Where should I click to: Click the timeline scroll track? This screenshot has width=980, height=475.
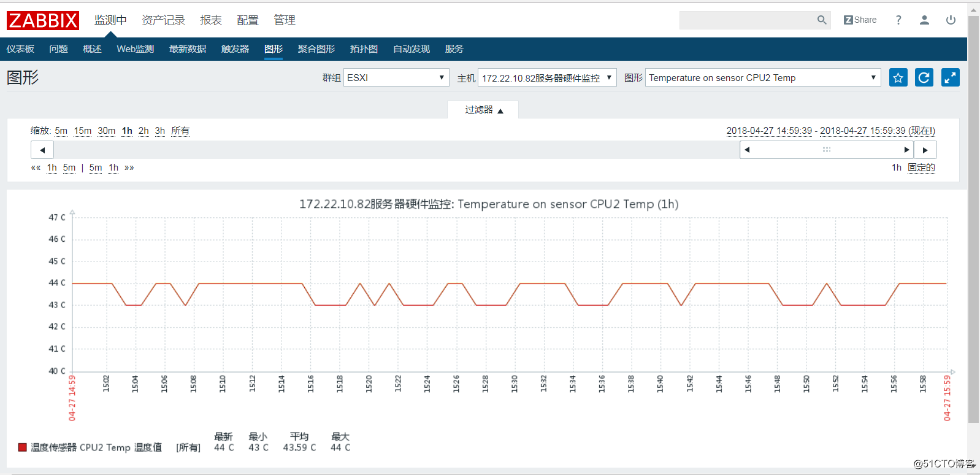397,150
